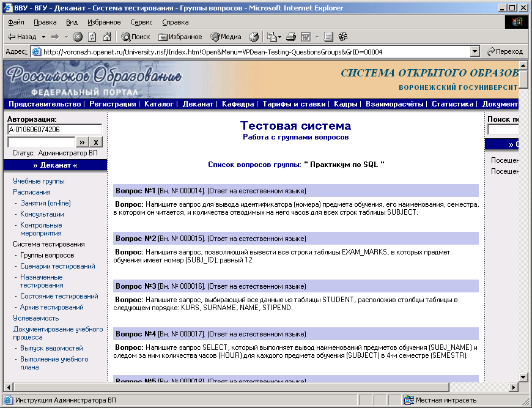
Task: Open the Консультации link
Action: coord(42,214)
